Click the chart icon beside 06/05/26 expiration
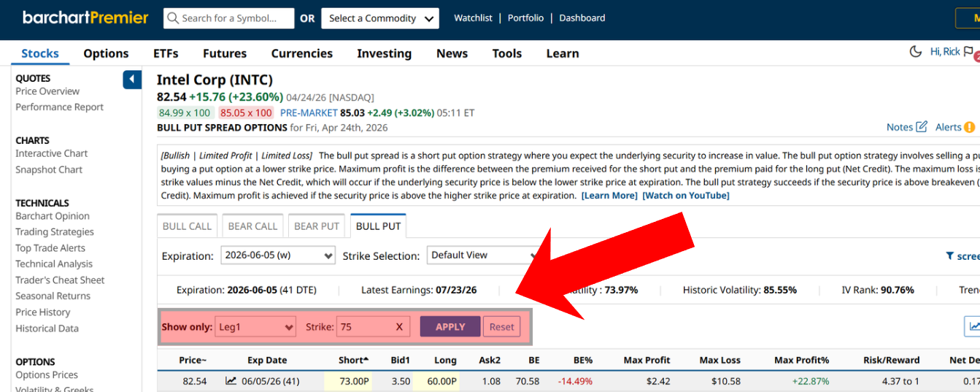Screen dimensions: 980x392 pyautogui.click(x=231, y=380)
